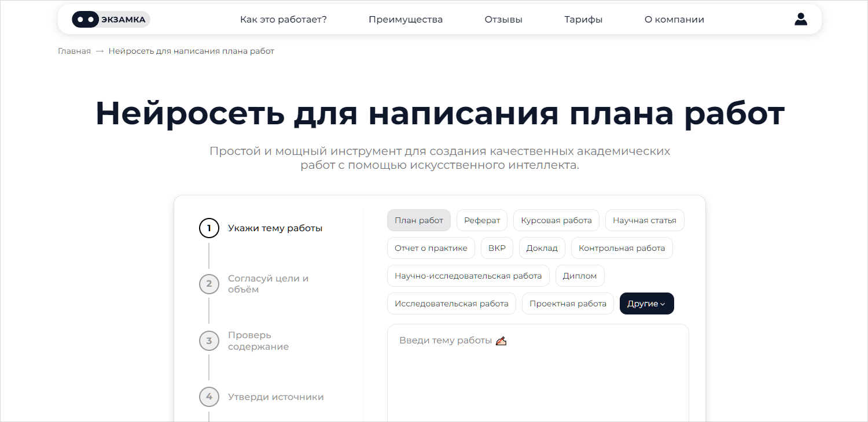Click step 2 circle 'Согласуй цели и объём'
Viewport: 868px width, 422px height.
pos(209,284)
